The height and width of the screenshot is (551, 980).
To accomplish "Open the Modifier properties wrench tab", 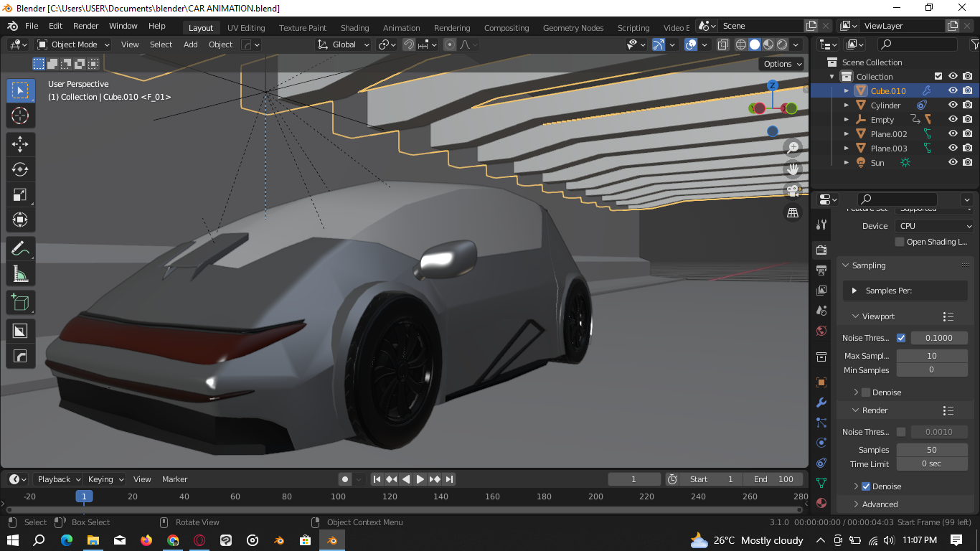I will tap(821, 402).
